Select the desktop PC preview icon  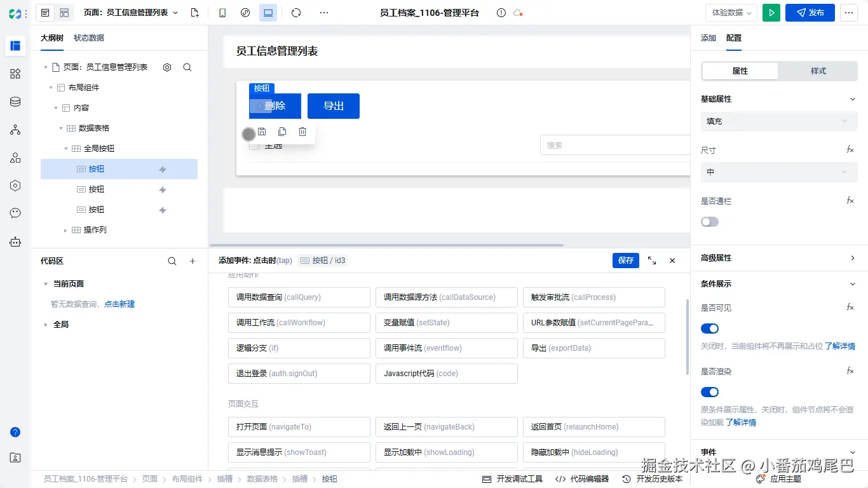[268, 13]
